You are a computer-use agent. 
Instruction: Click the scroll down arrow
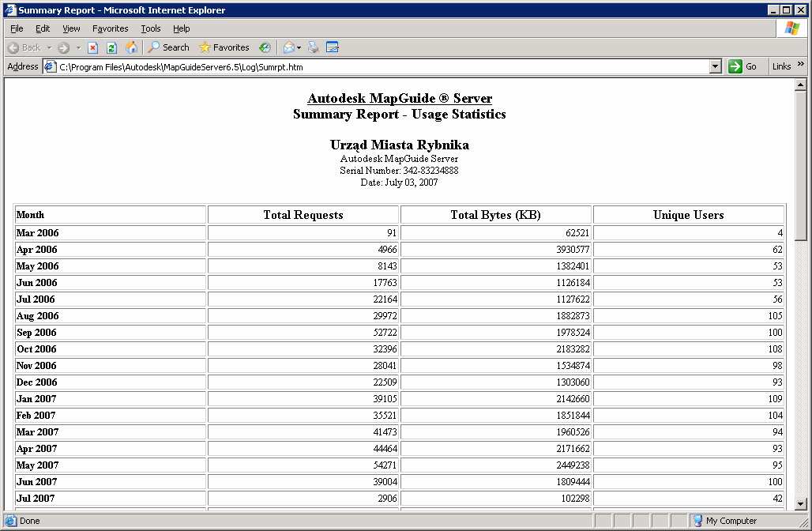point(800,503)
